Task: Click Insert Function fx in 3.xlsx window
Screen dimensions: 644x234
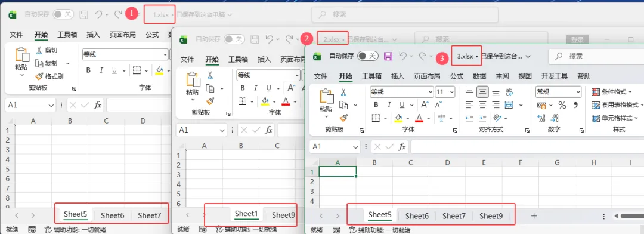Action: pyautogui.click(x=402, y=146)
